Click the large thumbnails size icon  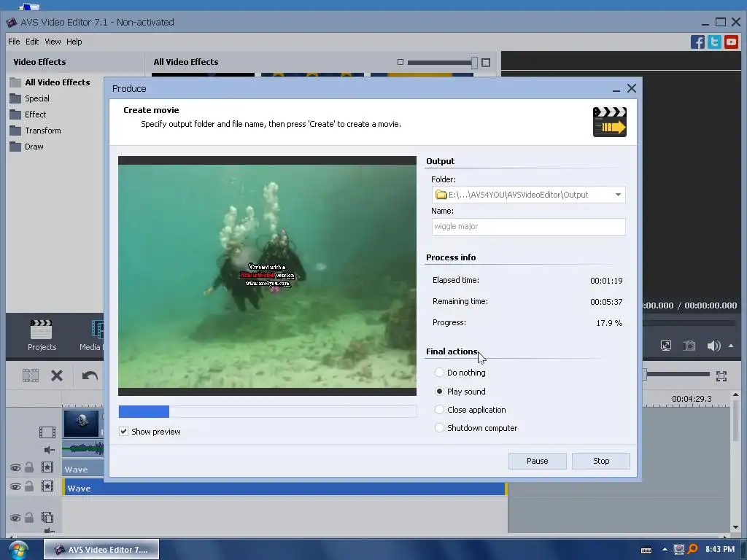pos(485,63)
